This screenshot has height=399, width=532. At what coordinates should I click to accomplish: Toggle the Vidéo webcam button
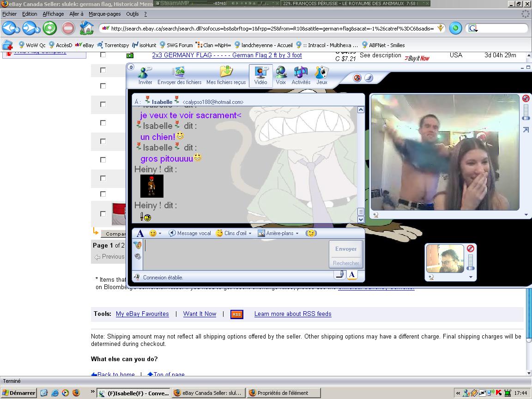click(260, 76)
